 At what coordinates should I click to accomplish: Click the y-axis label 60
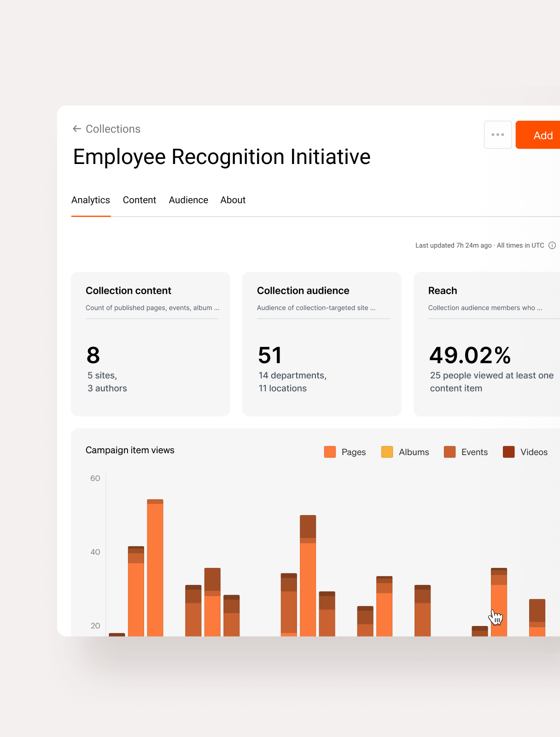point(95,478)
